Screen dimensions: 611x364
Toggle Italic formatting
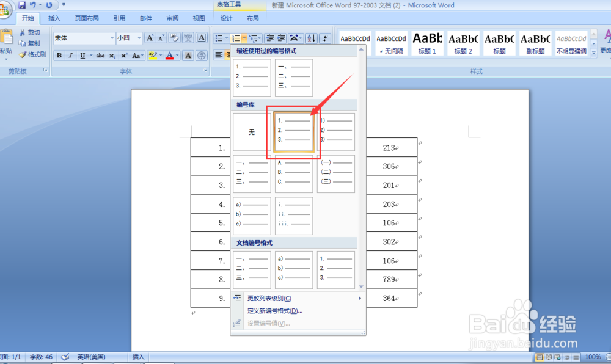[x=70, y=56]
